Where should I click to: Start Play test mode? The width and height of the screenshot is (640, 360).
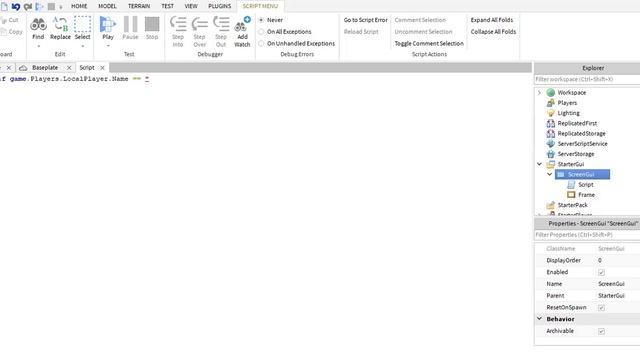(x=108, y=28)
